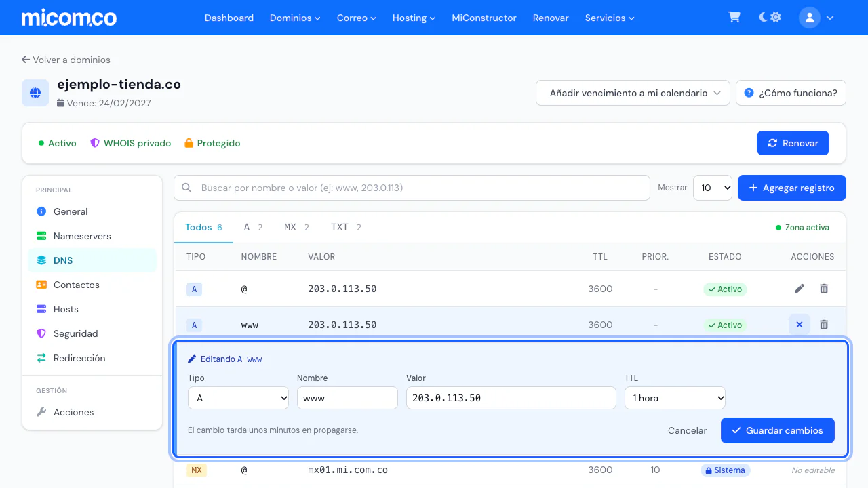Viewport: 868px width, 488px height.
Task: Open Contactos in the sidebar
Action: tap(92, 285)
